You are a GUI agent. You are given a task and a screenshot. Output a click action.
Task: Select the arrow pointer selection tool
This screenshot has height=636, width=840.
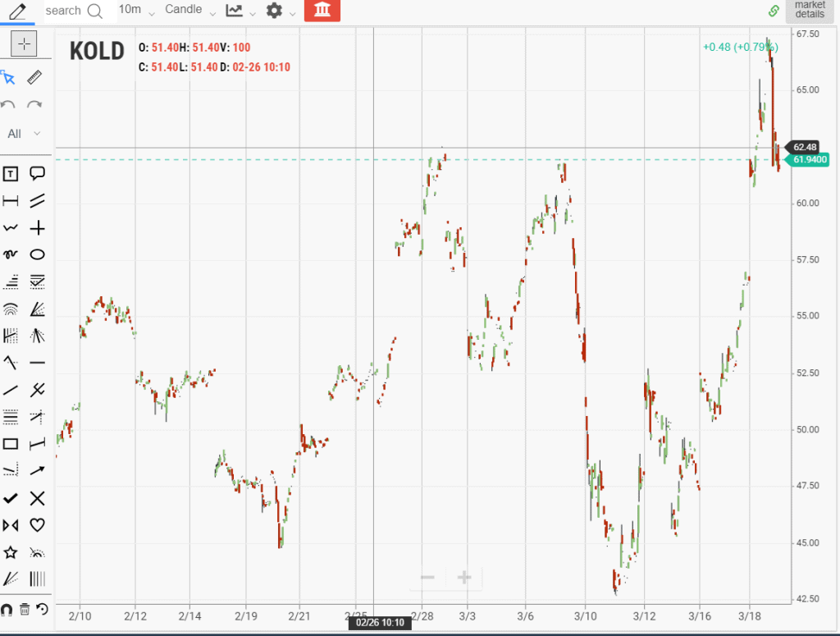pyautogui.click(x=9, y=78)
